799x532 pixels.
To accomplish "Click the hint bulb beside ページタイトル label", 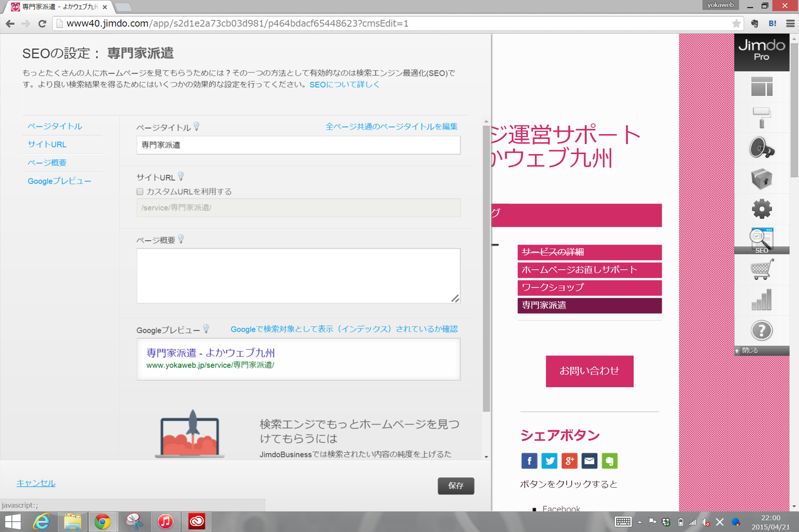I will tap(197, 127).
